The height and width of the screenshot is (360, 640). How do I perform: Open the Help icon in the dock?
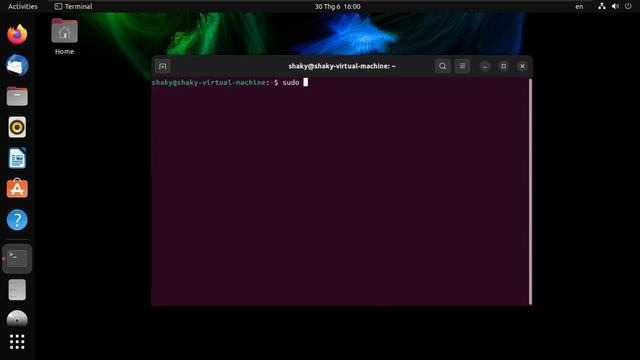17,220
